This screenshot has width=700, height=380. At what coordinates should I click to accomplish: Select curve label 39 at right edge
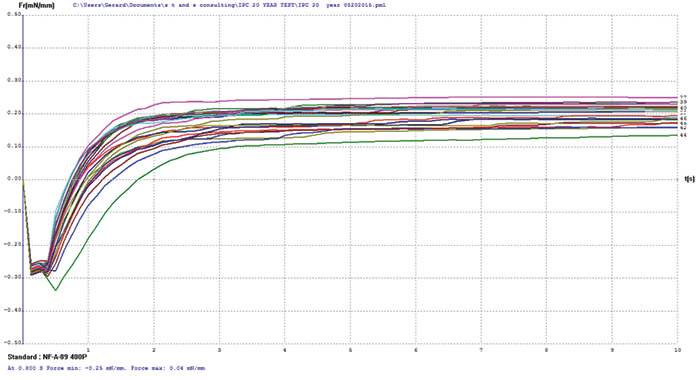[x=683, y=102]
